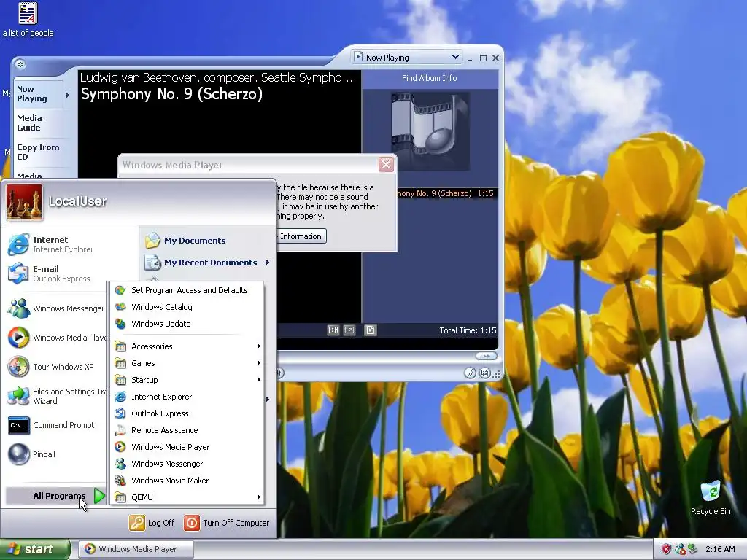Click More Information button in error dialog
The width and height of the screenshot is (747, 560).
coord(301,236)
